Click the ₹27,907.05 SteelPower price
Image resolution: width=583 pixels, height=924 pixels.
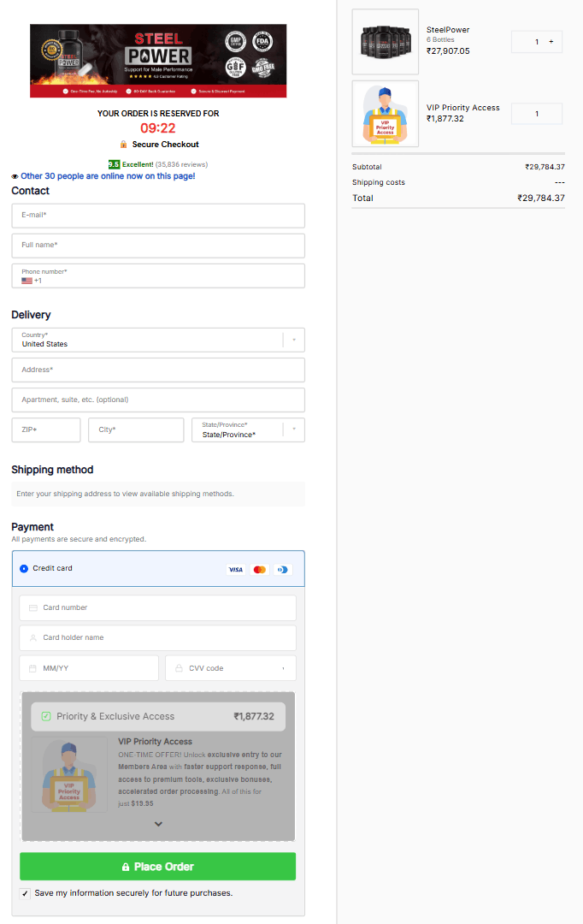pos(448,51)
